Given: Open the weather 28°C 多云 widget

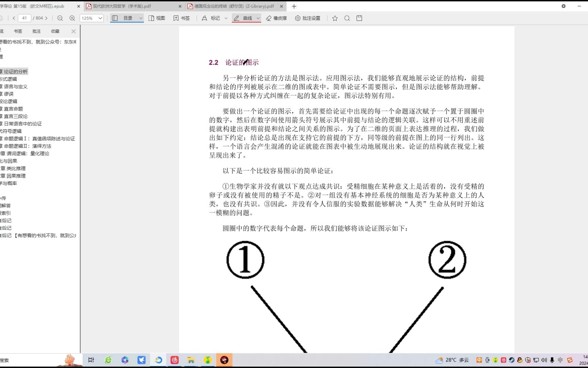Looking at the screenshot, I should (452, 360).
